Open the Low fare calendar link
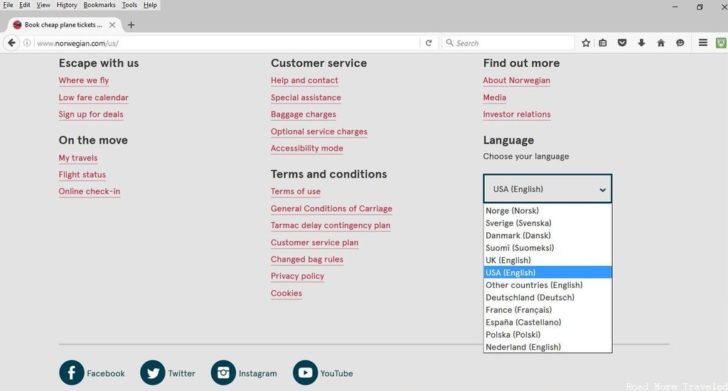The height and width of the screenshot is (391, 728). click(x=93, y=98)
